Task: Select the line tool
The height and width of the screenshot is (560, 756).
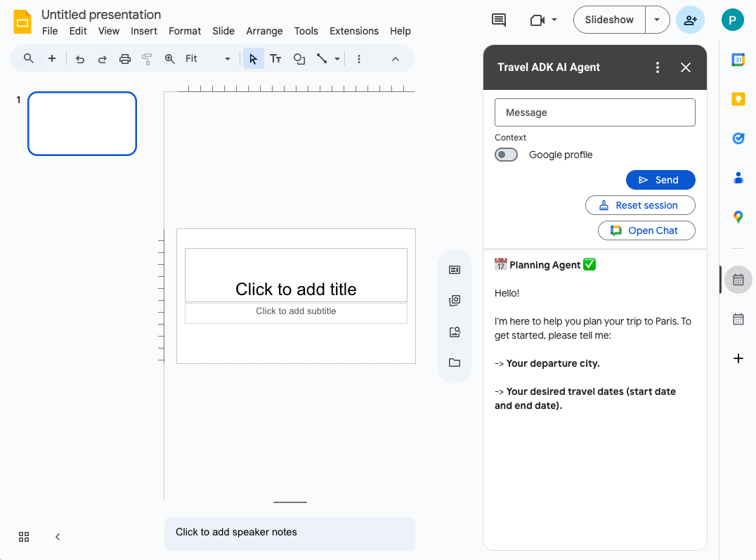Action: click(321, 58)
